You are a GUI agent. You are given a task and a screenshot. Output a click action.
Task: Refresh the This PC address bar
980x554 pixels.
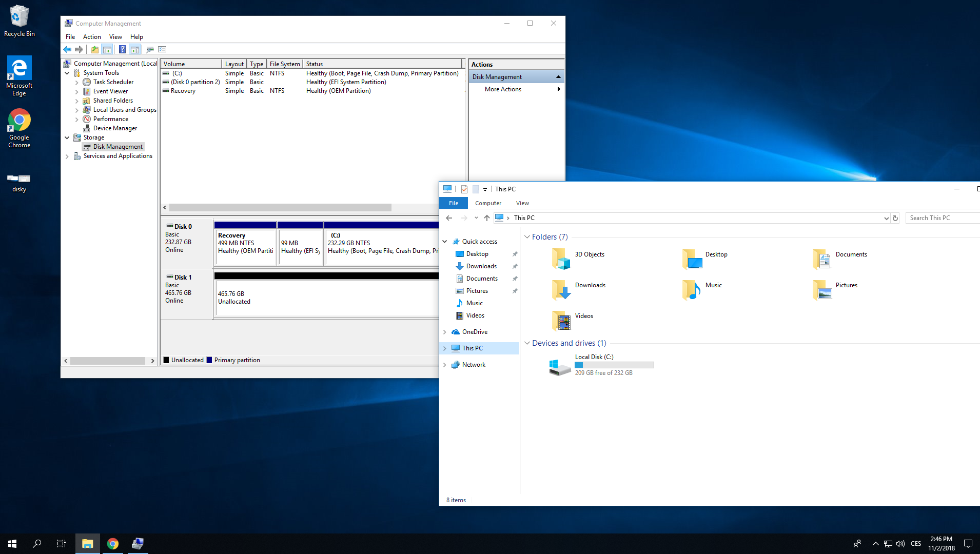pyautogui.click(x=895, y=218)
